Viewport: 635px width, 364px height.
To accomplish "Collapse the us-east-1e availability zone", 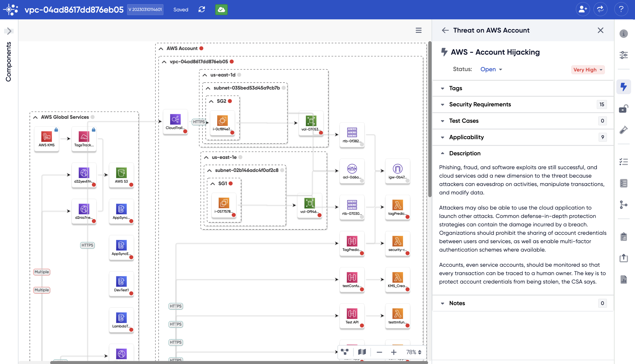I will click(206, 157).
